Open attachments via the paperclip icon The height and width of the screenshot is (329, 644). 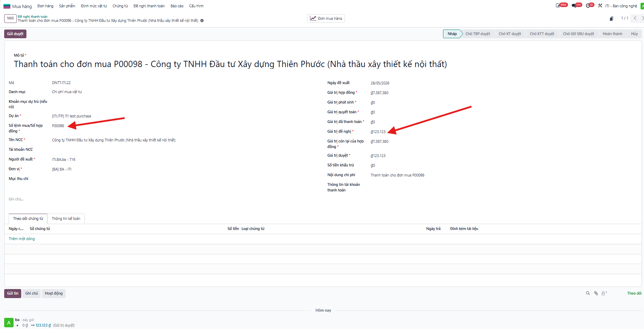coord(596,293)
